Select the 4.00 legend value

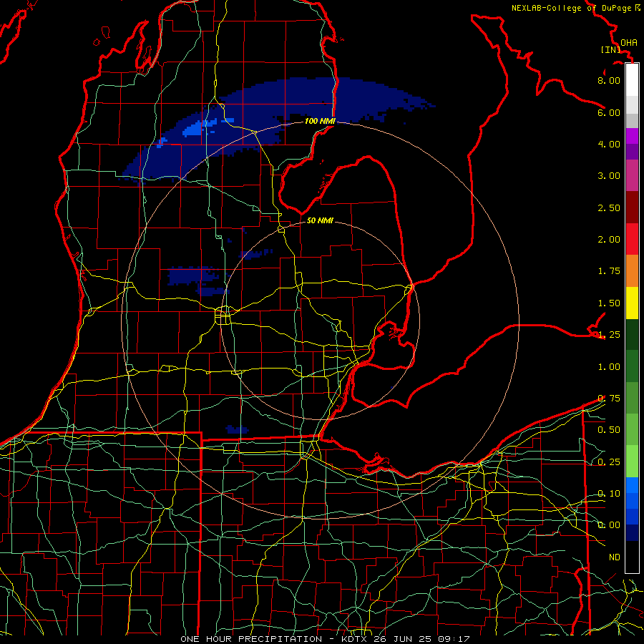click(609, 144)
